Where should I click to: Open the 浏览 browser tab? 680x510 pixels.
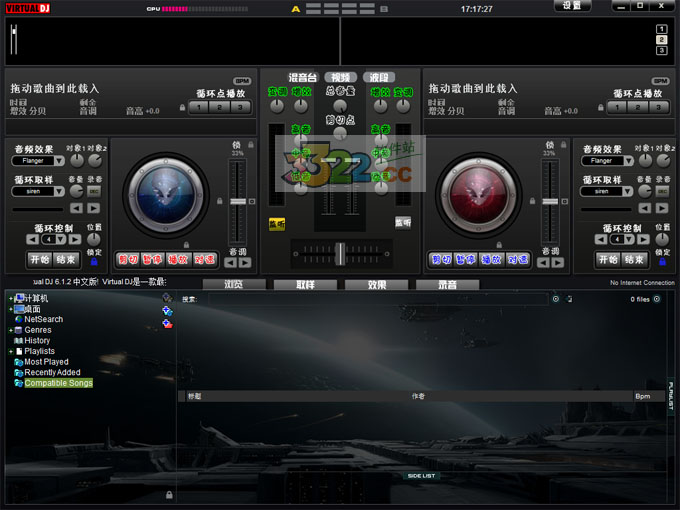coord(234,284)
